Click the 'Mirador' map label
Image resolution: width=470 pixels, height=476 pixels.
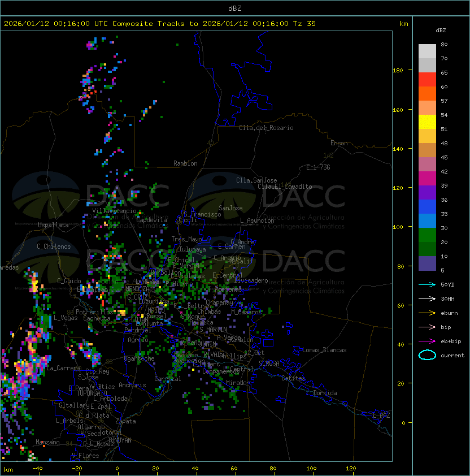click(238, 383)
